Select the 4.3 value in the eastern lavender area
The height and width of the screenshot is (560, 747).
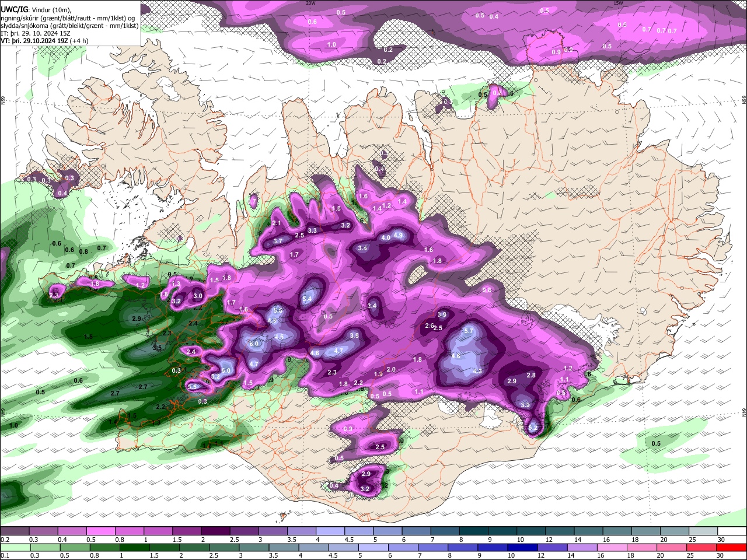(x=477, y=371)
